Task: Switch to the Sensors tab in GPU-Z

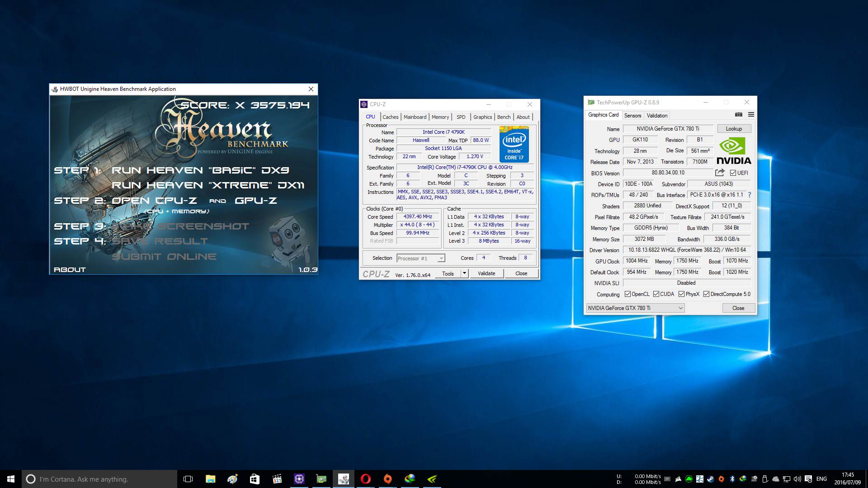Action: click(x=632, y=116)
